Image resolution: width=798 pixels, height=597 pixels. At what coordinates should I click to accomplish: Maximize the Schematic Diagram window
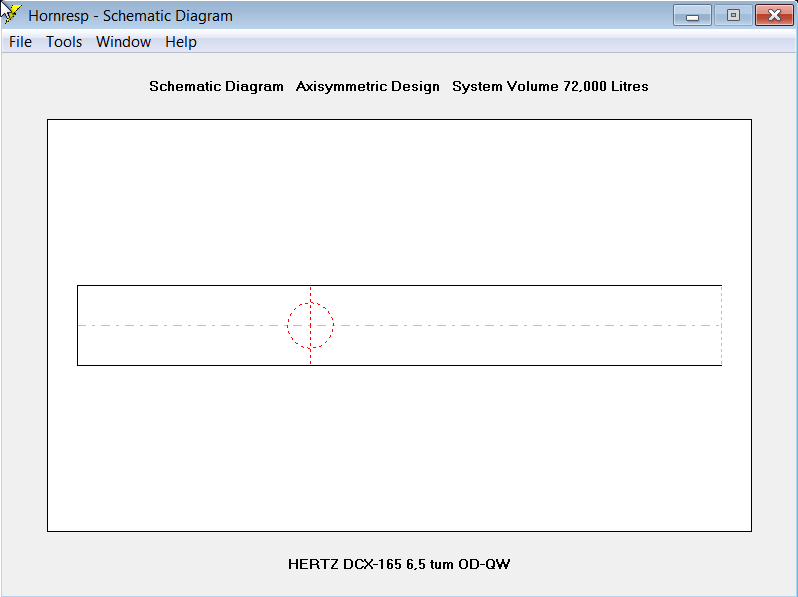pos(733,15)
